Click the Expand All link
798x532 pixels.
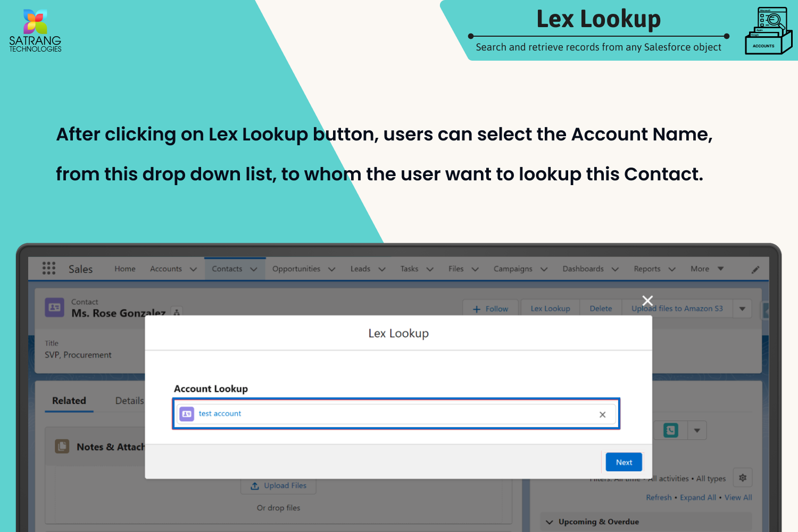(698, 497)
